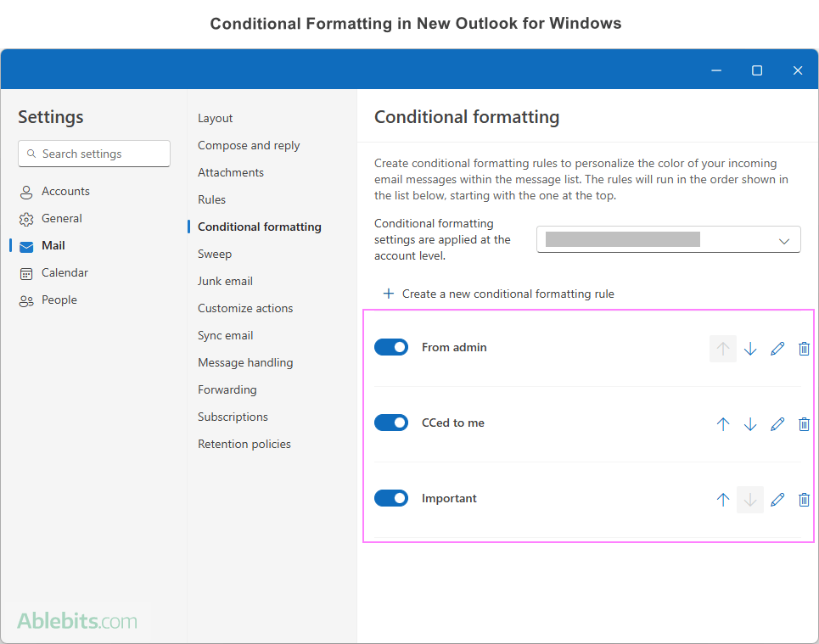Viewport: 819px width, 644px height.
Task: Click inside the Search settings field
Action: [93, 154]
